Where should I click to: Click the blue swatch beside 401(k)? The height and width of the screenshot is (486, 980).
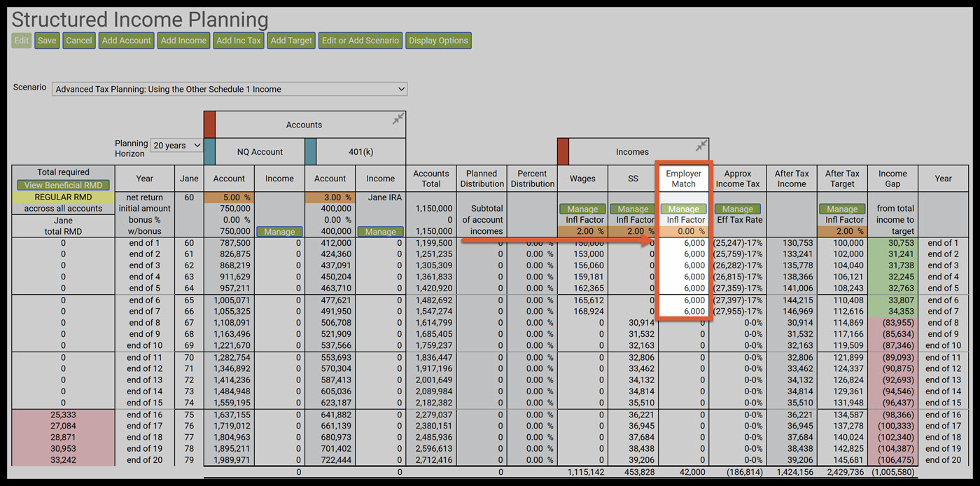(x=311, y=151)
